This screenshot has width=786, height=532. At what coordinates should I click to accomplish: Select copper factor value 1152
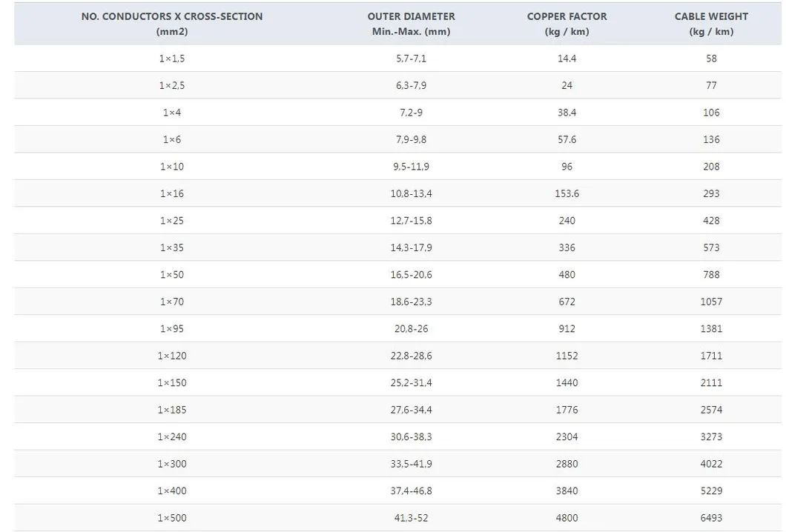pos(567,356)
